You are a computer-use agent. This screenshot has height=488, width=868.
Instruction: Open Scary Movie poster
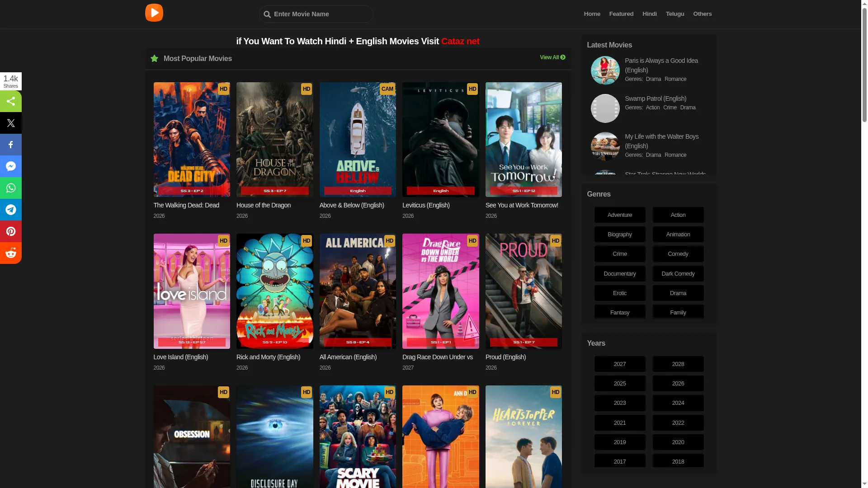358,436
